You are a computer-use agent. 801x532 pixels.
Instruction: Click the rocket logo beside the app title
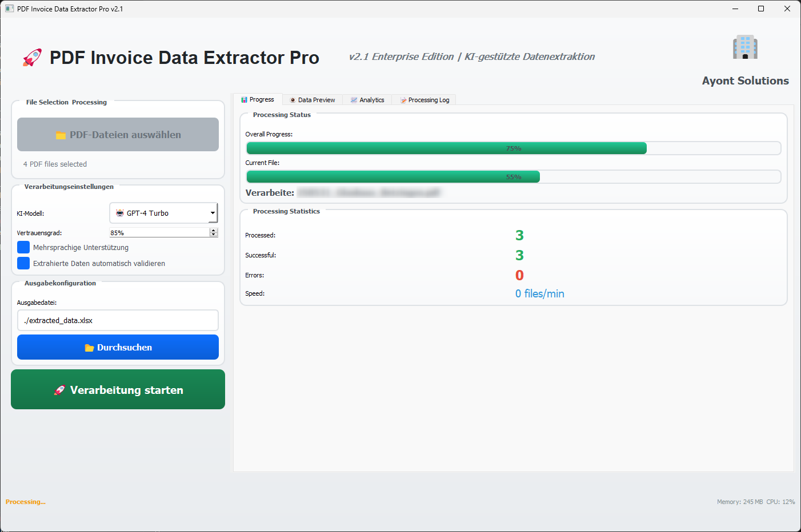pos(32,58)
